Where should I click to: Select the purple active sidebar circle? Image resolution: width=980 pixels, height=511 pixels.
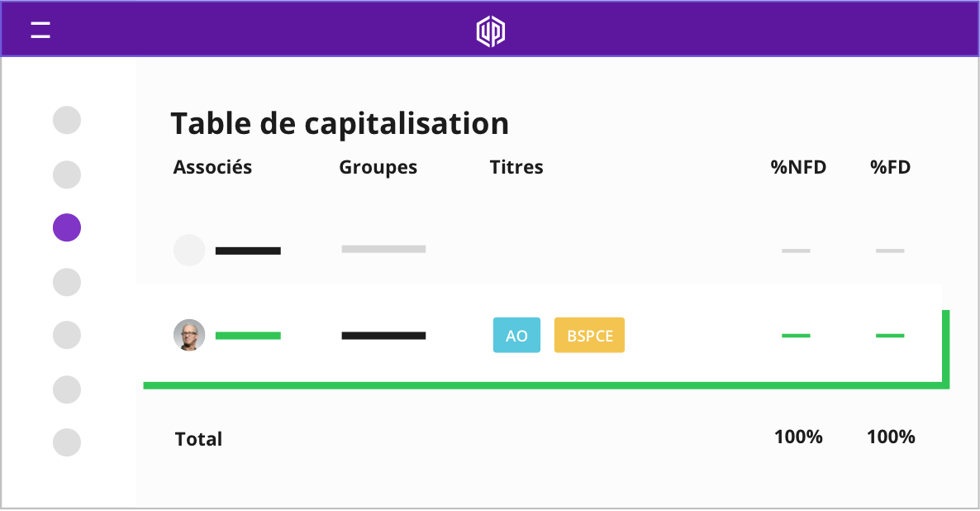click(67, 227)
